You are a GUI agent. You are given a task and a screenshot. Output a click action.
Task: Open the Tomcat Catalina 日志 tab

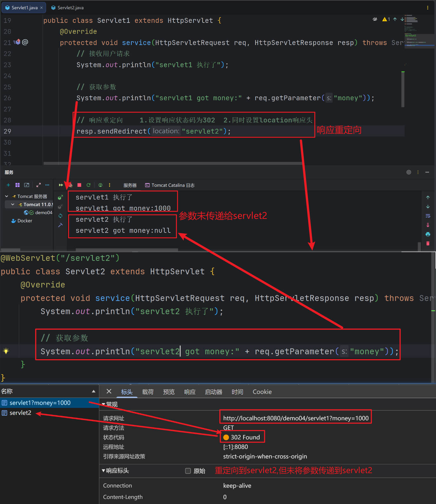170,185
